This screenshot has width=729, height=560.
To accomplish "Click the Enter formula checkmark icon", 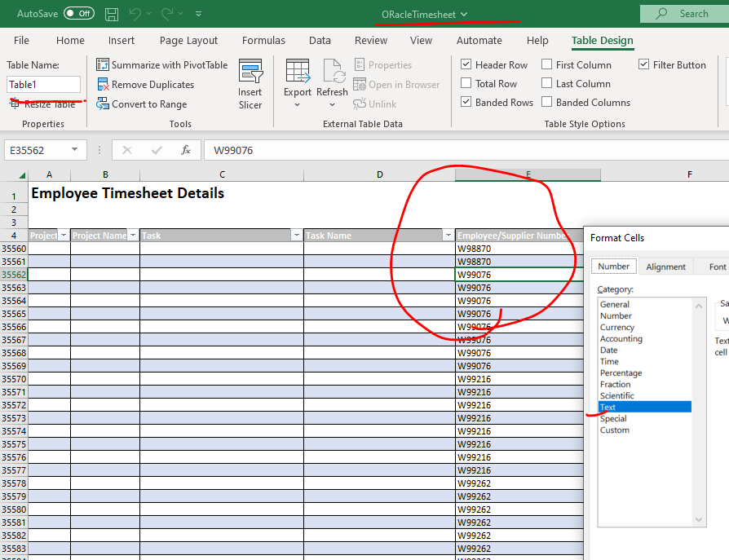I will click(x=157, y=150).
